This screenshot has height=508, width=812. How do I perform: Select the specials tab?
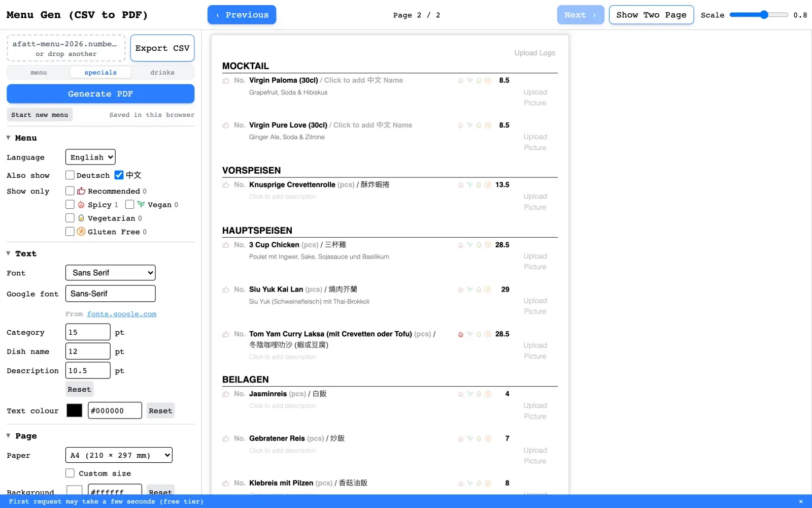tap(100, 73)
